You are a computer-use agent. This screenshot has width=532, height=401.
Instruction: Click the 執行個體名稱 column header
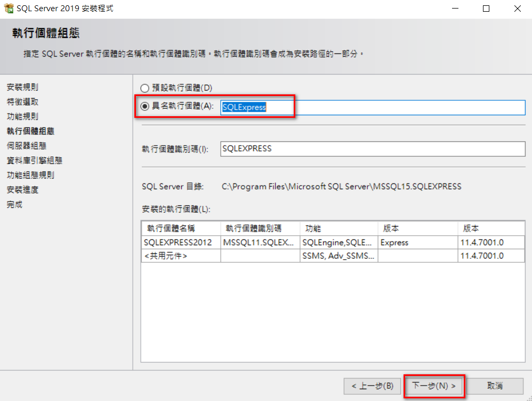pos(181,229)
